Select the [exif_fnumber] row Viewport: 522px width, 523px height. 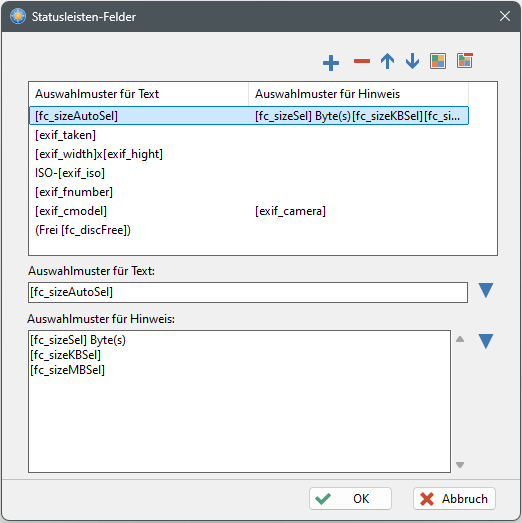[249, 192]
